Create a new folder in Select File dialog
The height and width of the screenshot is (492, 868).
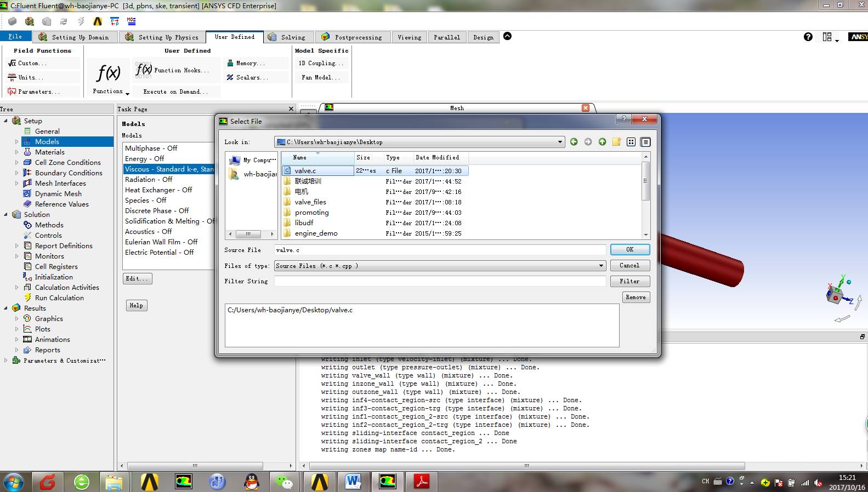pos(616,142)
